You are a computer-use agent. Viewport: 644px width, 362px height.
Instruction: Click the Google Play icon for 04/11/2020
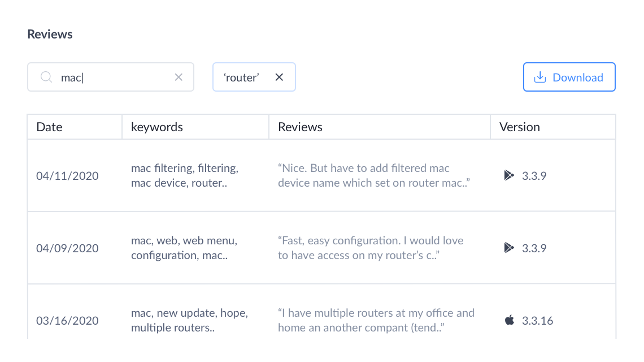click(x=509, y=176)
